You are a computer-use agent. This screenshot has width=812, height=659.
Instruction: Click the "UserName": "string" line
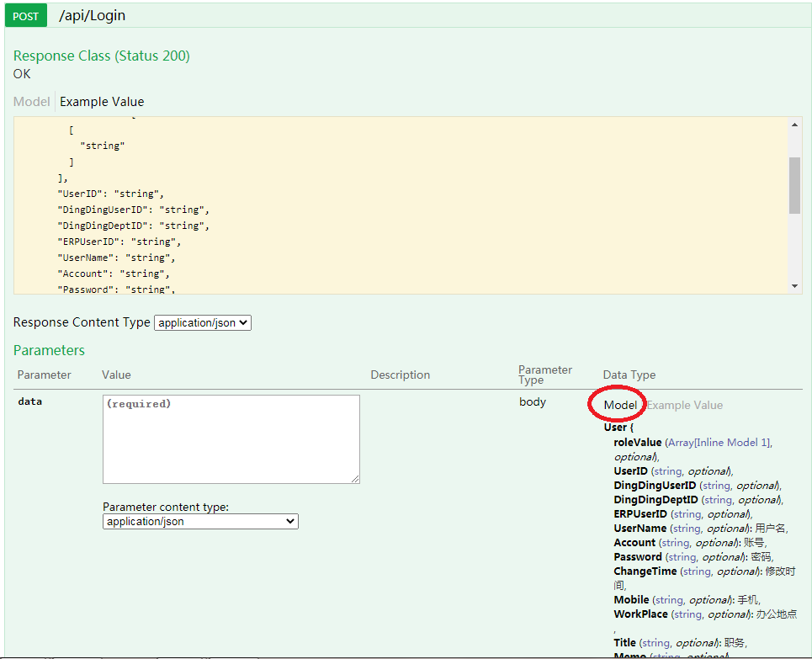click(116, 258)
